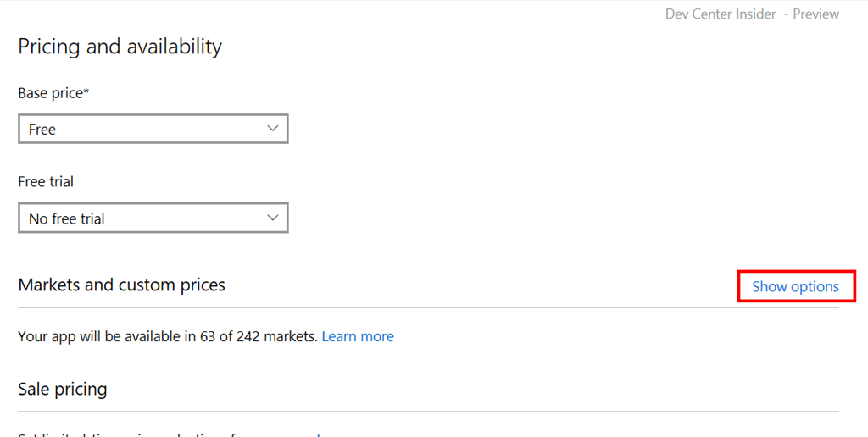Click the Dev Center Insider label
The image size is (868, 437).
[721, 14]
